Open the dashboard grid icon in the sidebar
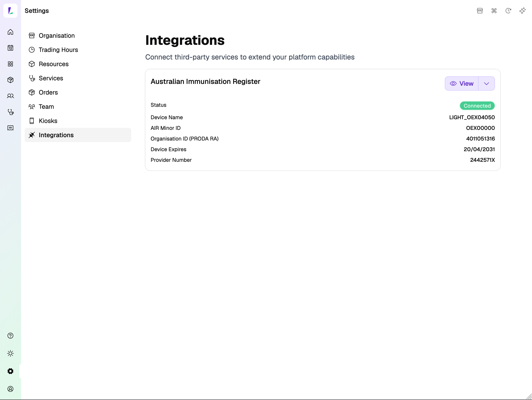Image resolution: width=532 pixels, height=400 pixels. tap(10, 64)
